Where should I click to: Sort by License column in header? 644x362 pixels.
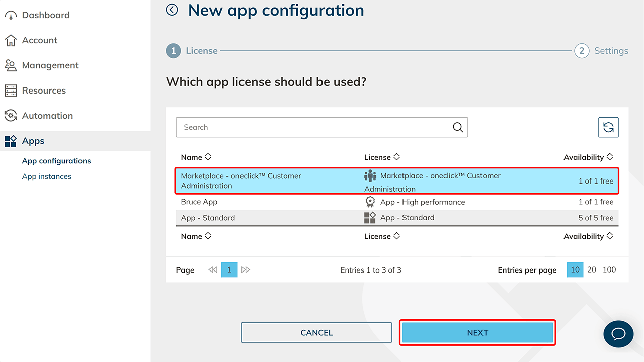[x=382, y=157]
